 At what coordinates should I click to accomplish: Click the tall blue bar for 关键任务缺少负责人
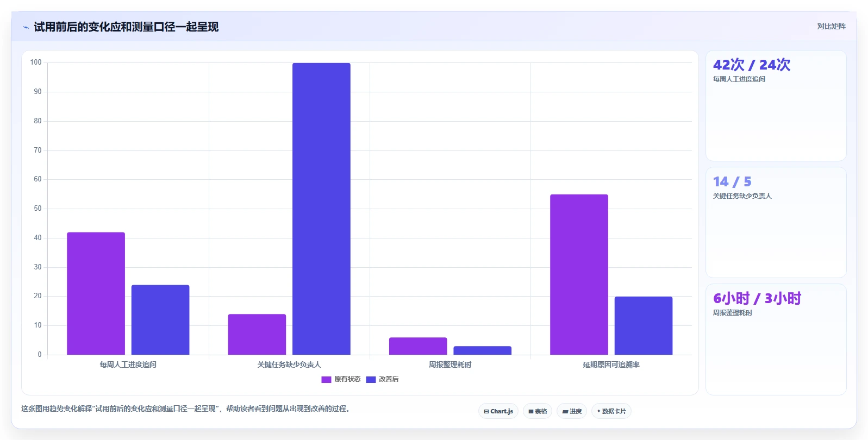click(x=321, y=209)
